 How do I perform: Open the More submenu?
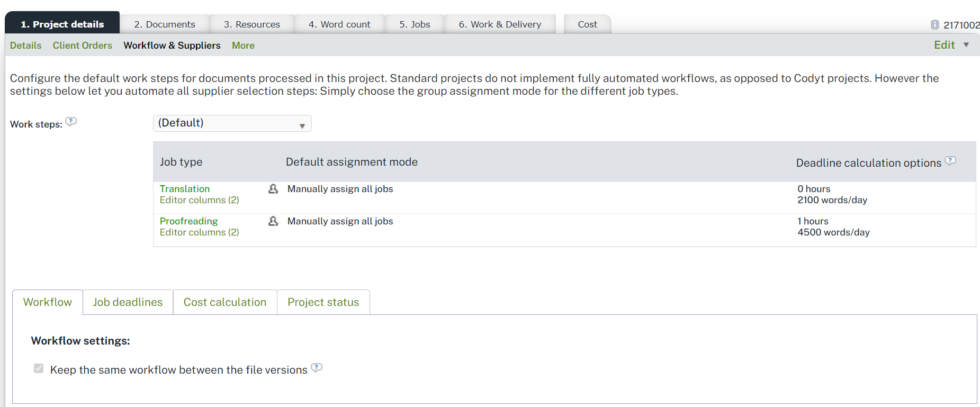pyautogui.click(x=243, y=46)
